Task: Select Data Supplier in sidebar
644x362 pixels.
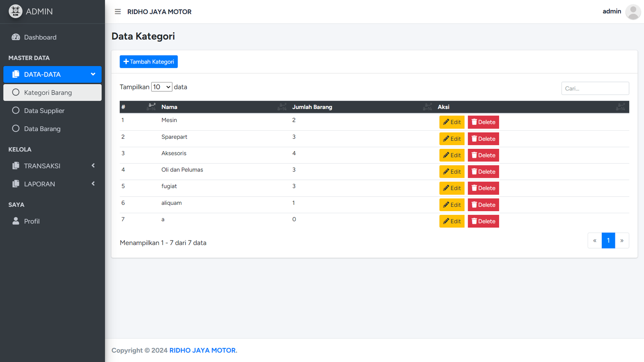Action: pyautogui.click(x=44, y=111)
